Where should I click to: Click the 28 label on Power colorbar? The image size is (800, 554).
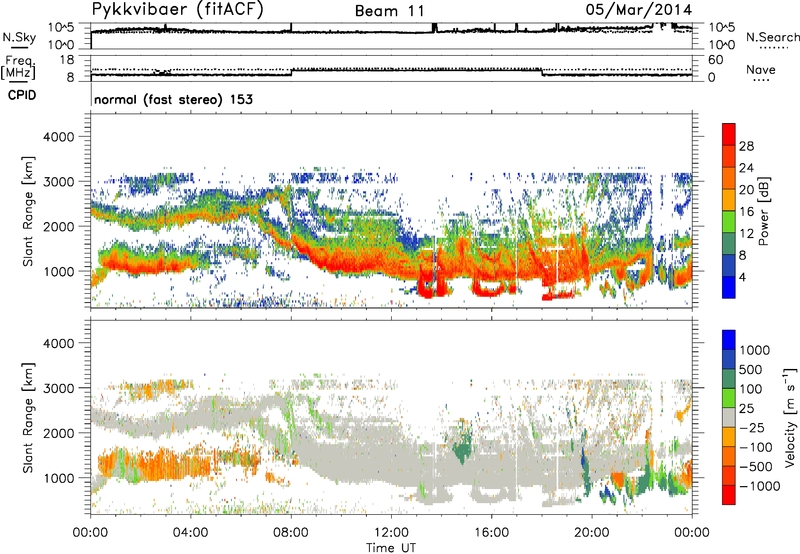click(x=746, y=146)
